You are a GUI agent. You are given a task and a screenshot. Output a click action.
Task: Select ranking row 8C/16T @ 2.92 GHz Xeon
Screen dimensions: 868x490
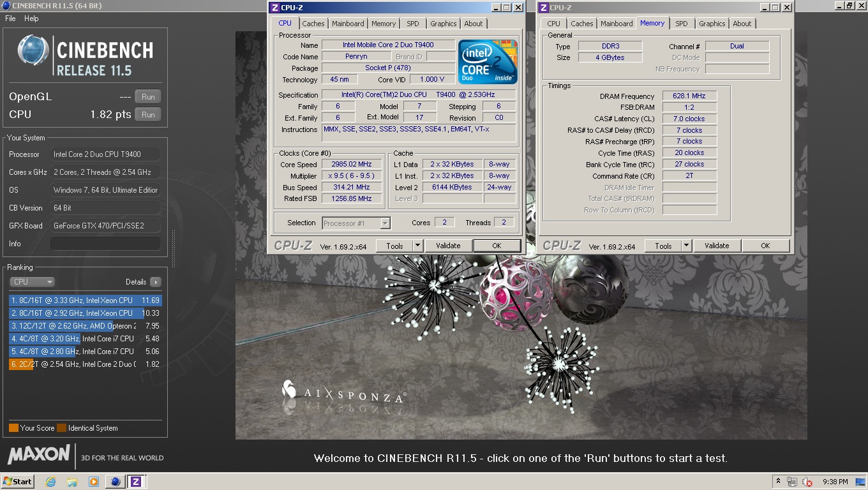pos(86,313)
